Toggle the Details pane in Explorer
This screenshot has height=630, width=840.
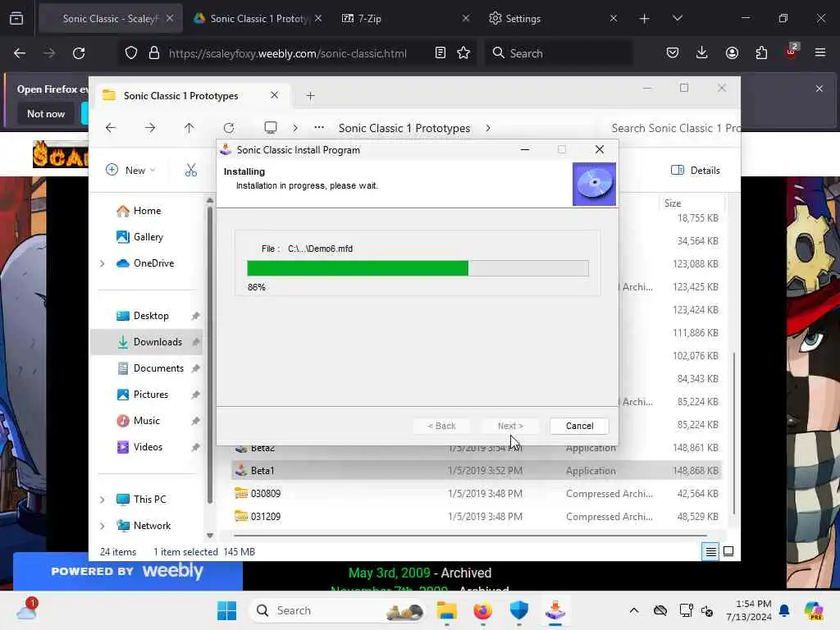(x=696, y=171)
